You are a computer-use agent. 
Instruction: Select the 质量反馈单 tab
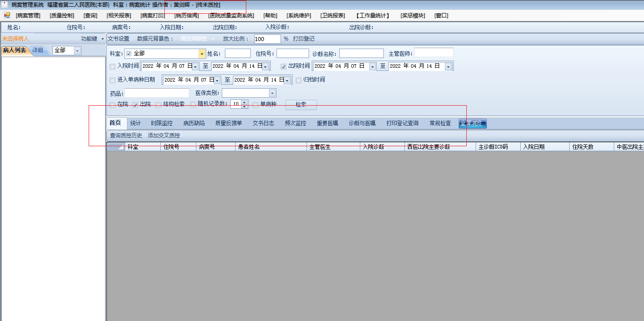click(x=228, y=123)
